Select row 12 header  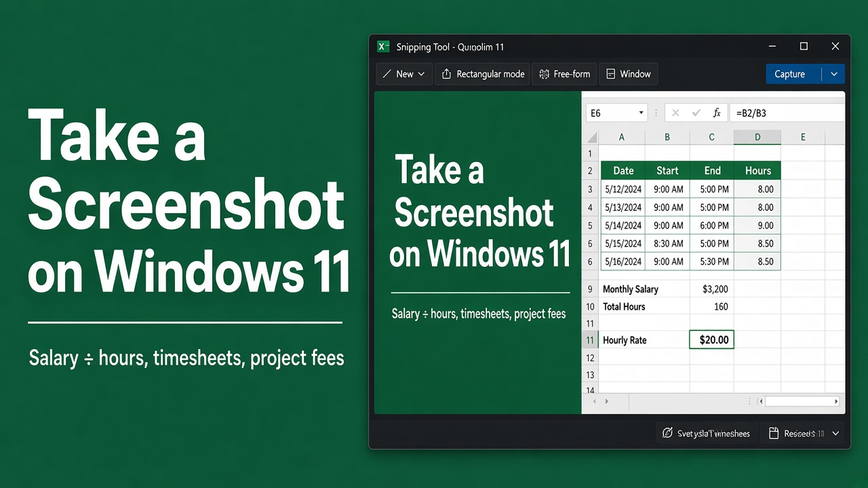tap(590, 357)
